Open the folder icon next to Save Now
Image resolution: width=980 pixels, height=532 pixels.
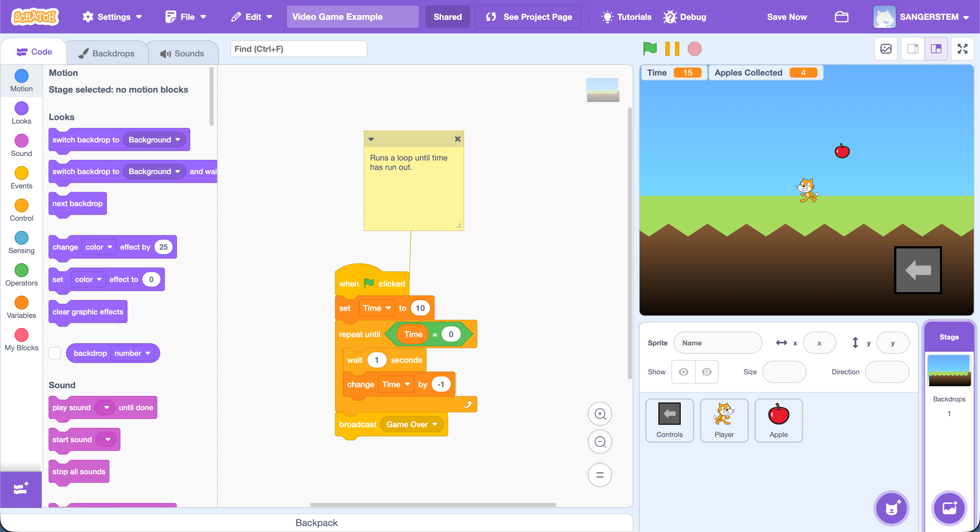point(841,17)
